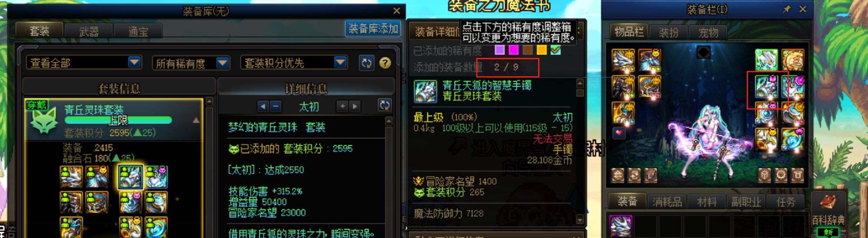Click the plus stepper next to 太初
The width and height of the screenshot is (868, 238).
[342, 106]
